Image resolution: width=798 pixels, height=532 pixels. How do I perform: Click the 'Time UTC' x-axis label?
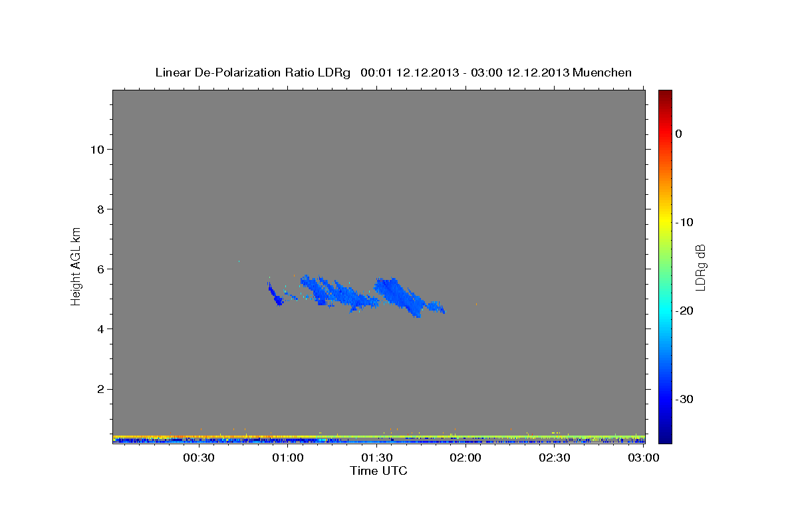coord(378,471)
